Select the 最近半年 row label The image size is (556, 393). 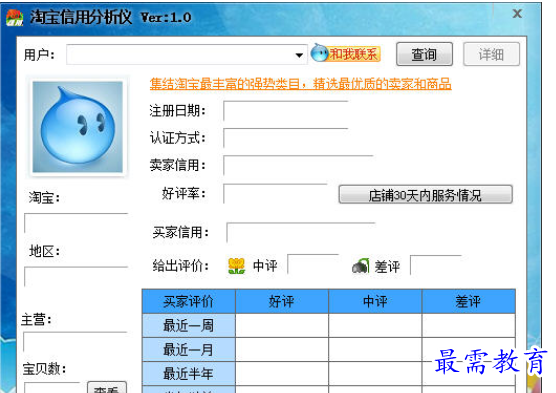coord(189,373)
